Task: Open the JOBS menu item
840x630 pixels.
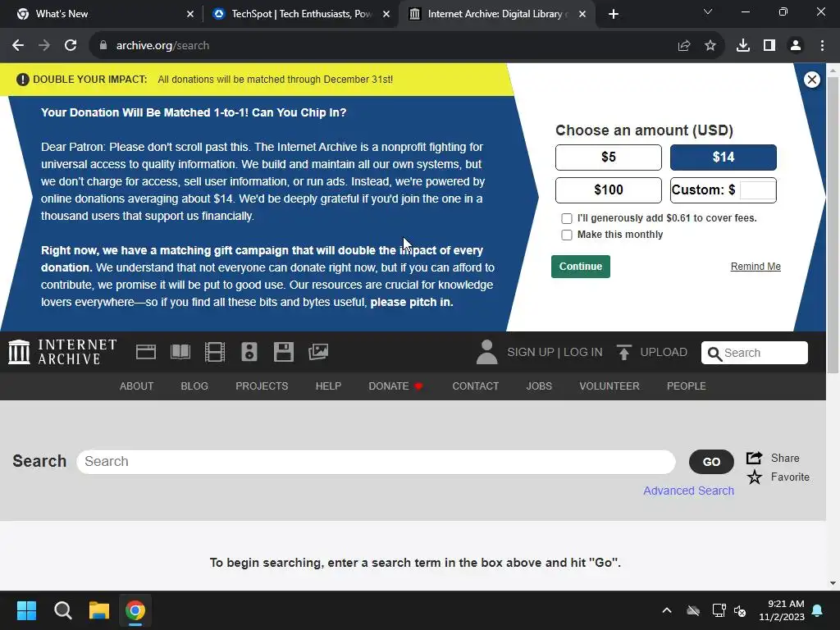Action: (539, 386)
